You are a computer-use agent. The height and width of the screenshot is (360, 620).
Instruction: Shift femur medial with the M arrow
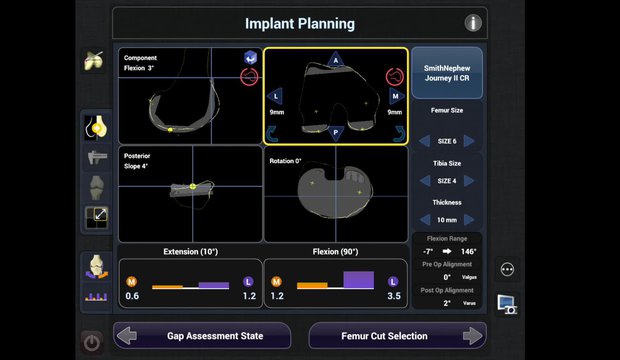click(x=396, y=96)
